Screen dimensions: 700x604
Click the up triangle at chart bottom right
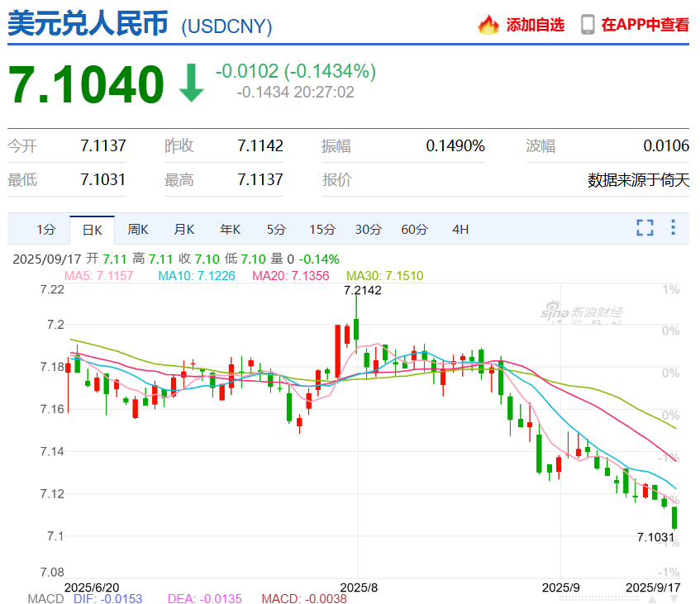pos(652,599)
